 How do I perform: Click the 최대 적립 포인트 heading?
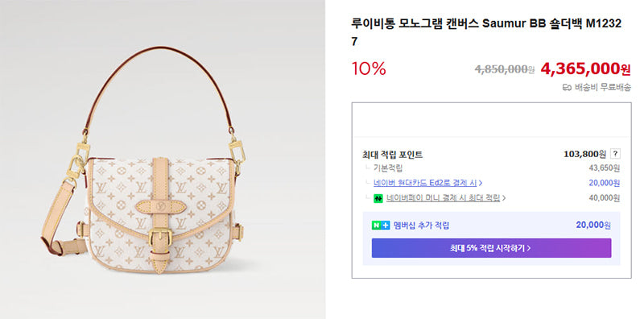click(x=392, y=155)
